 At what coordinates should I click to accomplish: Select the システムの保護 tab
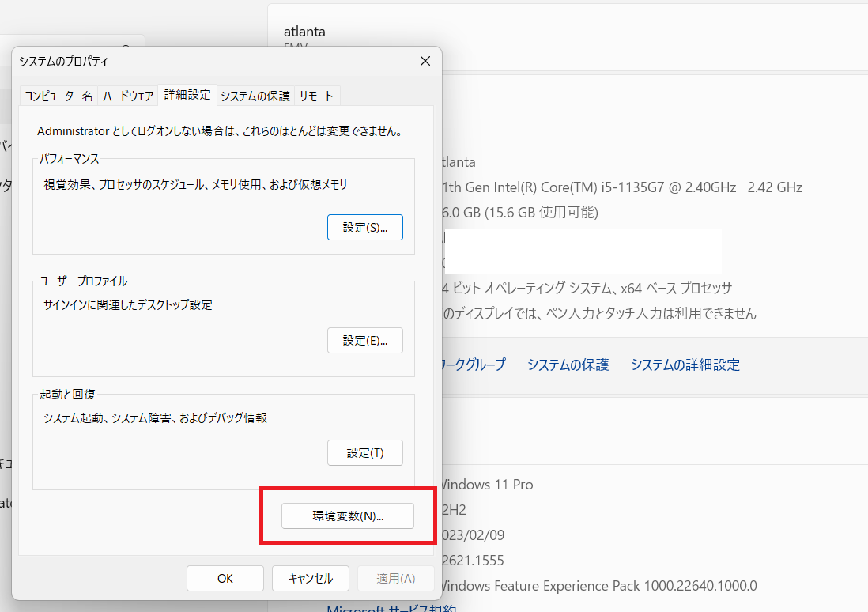[255, 94]
